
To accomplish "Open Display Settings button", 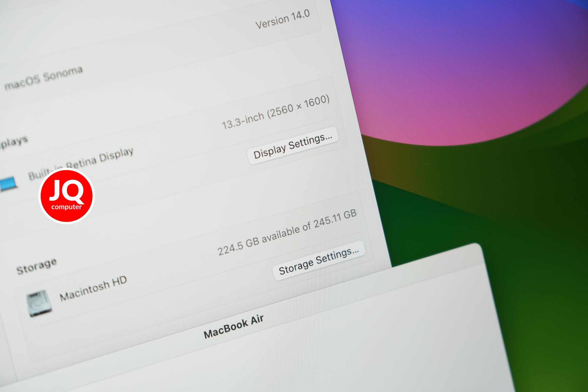I will pyautogui.click(x=293, y=146).
